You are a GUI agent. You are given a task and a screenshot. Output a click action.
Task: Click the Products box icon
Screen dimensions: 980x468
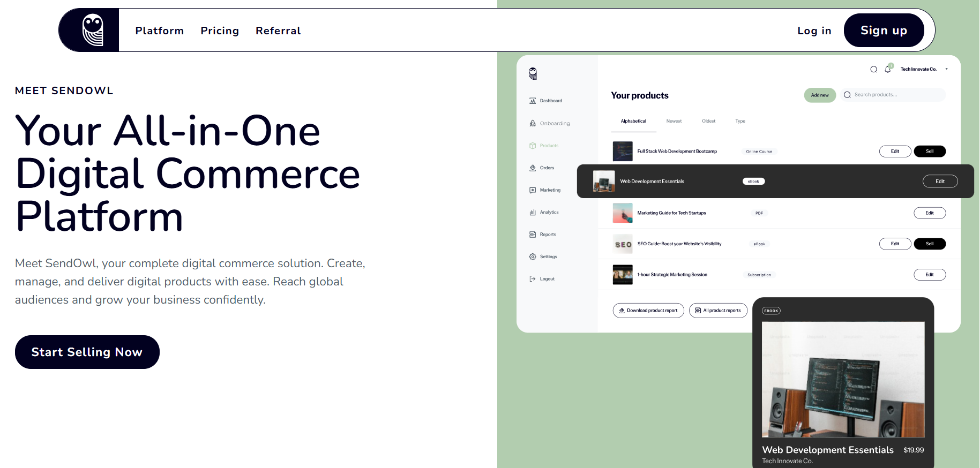click(533, 146)
